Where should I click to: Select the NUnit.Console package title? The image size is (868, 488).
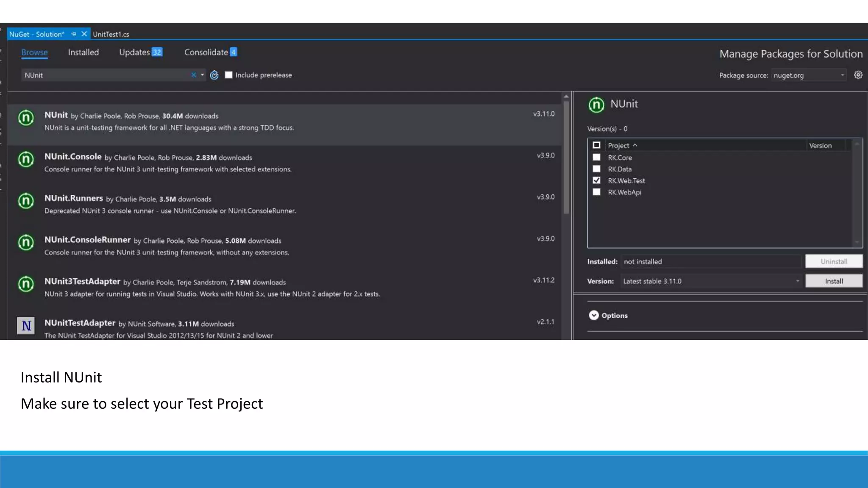click(x=73, y=157)
